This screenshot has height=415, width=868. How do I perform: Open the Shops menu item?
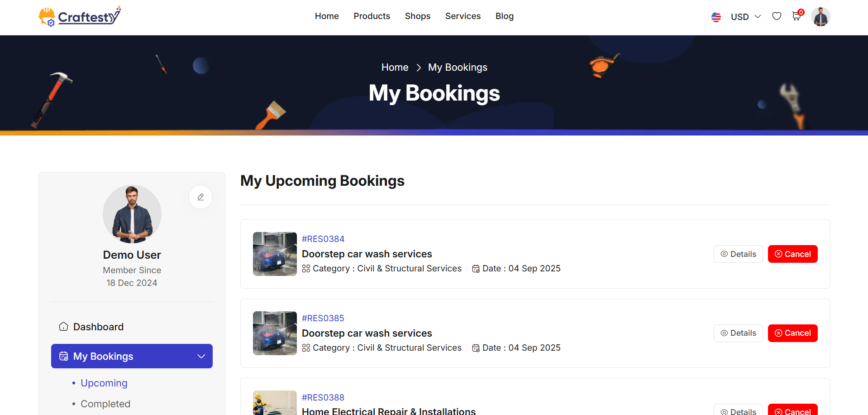[x=417, y=16]
